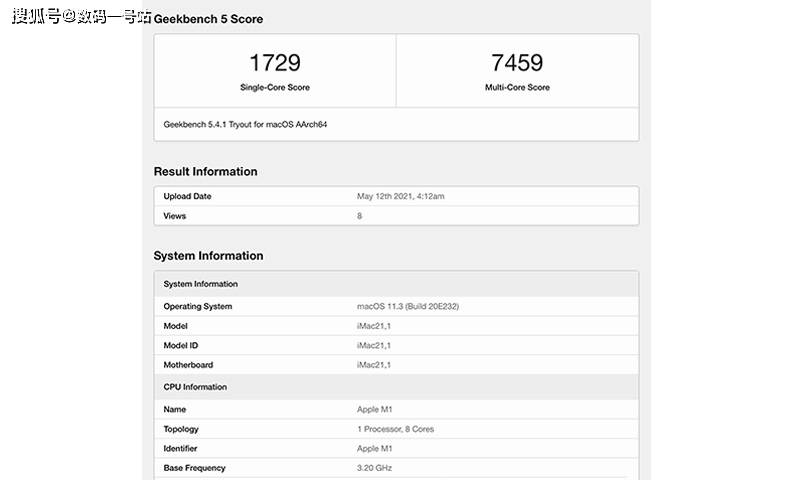Click the Geekbench 5 Score heading

[208, 19]
